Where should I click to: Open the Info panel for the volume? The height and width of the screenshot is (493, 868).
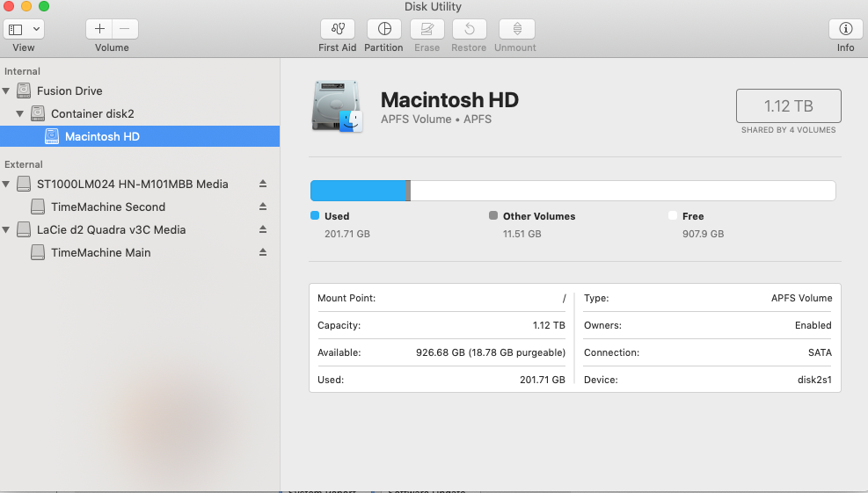tap(845, 29)
